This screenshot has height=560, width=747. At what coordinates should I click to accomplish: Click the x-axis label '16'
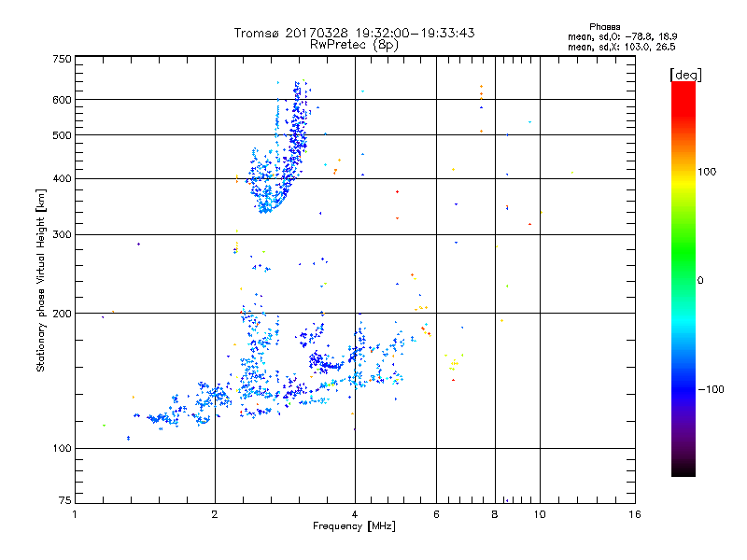coord(635,514)
